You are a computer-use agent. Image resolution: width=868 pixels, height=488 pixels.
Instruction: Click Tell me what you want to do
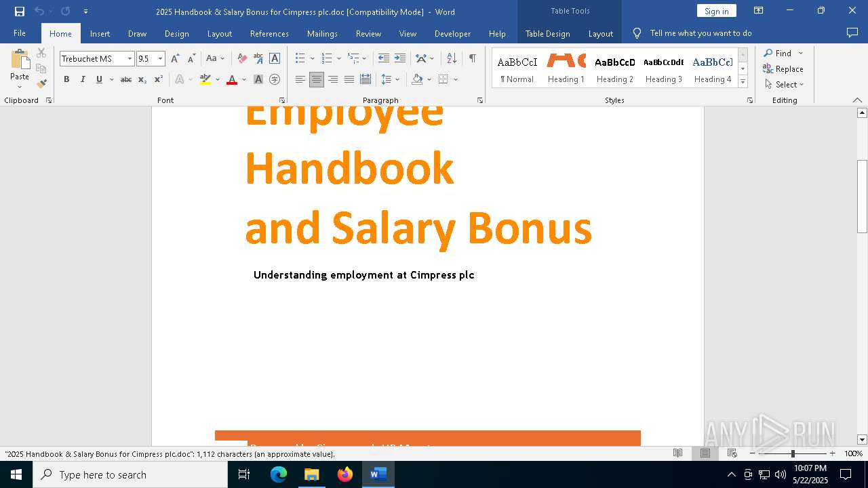[701, 33]
